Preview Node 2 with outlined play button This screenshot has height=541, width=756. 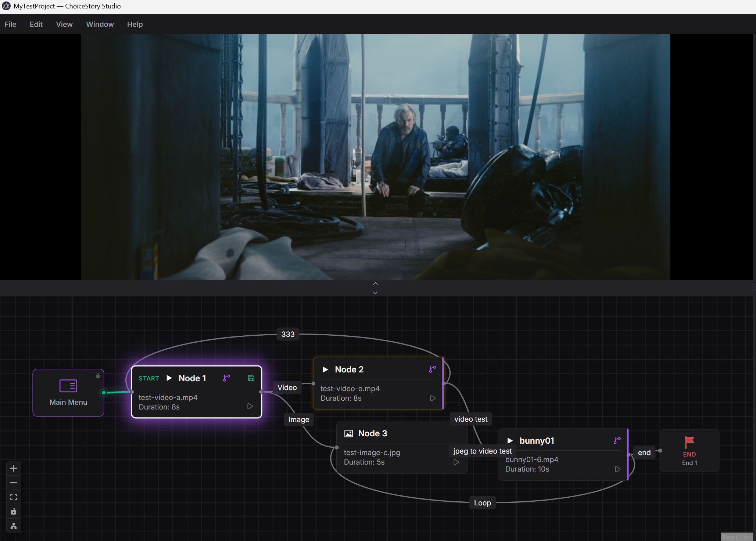[x=433, y=398]
